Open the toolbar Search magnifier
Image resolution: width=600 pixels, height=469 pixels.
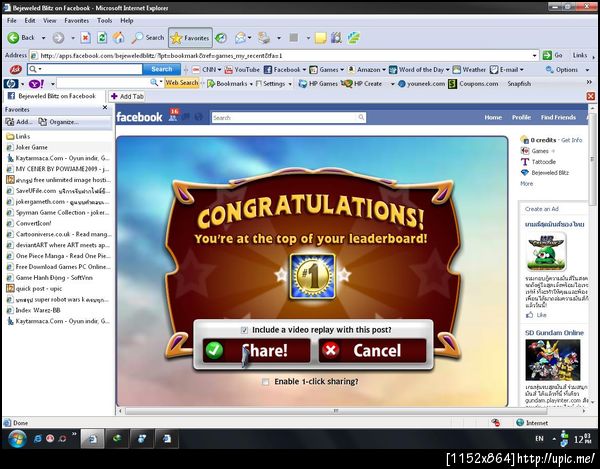click(x=137, y=37)
